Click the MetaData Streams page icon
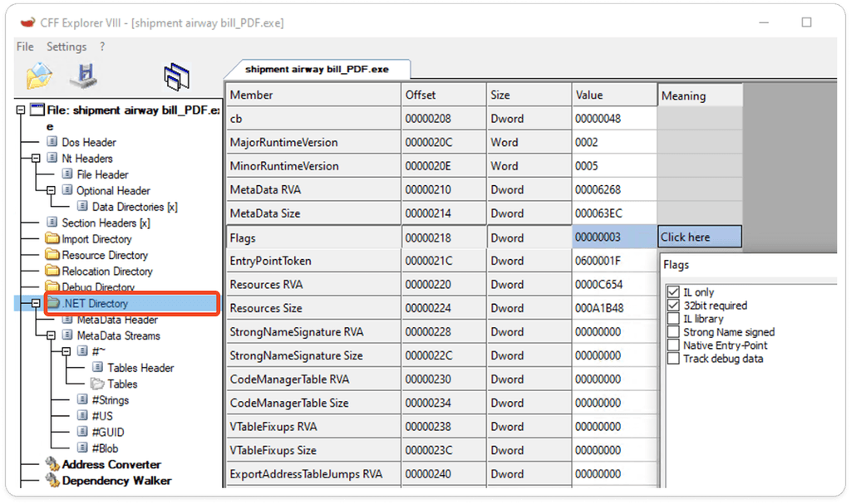This screenshot has width=851, height=504. (67, 335)
